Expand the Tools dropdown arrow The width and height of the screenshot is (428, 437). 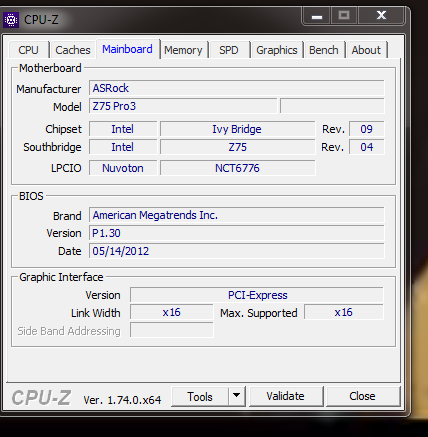(237, 396)
